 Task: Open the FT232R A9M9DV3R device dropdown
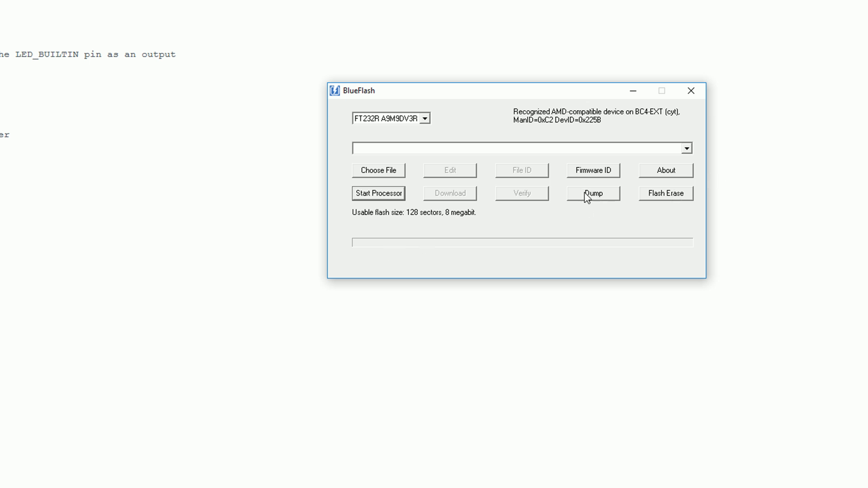(425, 118)
